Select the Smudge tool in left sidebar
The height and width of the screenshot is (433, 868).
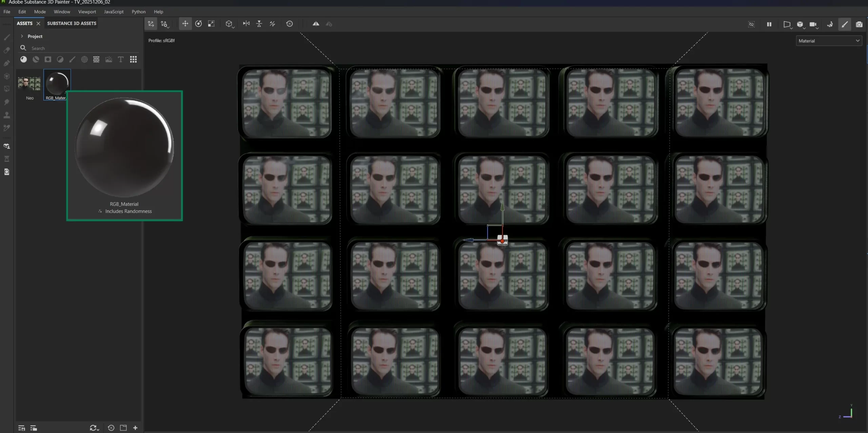(7, 102)
